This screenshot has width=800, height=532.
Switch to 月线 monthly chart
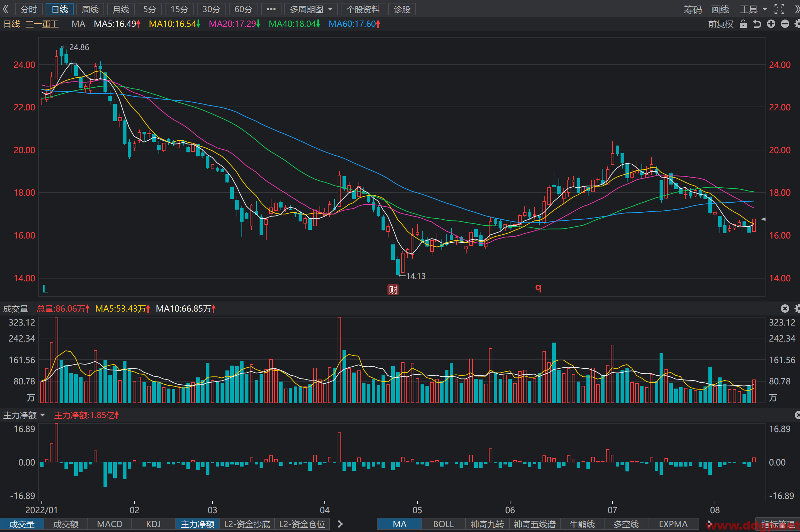(121, 9)
